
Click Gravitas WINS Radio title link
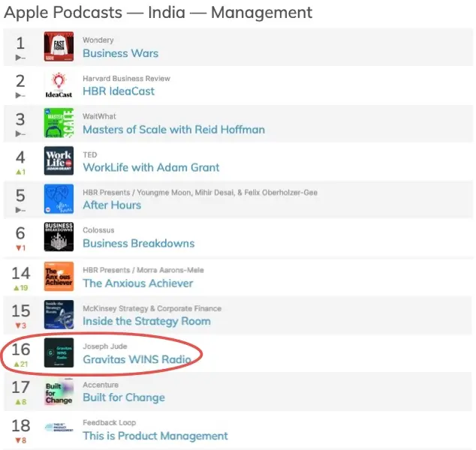tap(137, 359)
